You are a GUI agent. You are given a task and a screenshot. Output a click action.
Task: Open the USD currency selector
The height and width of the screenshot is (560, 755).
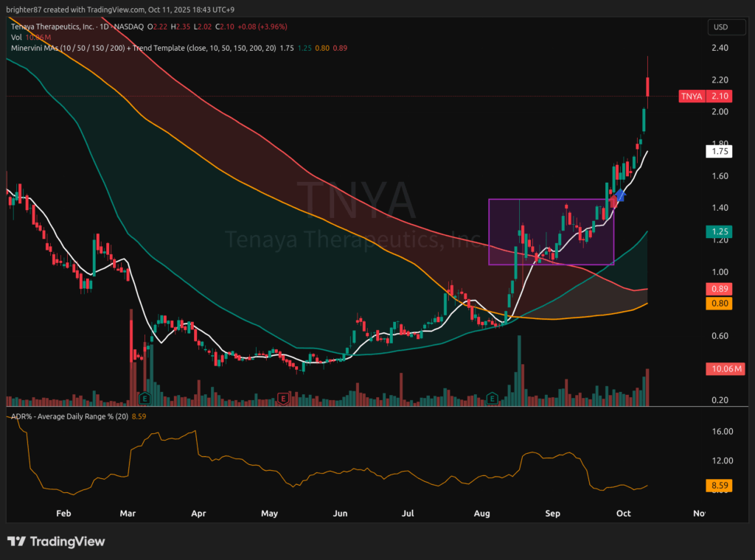point(720,27)
